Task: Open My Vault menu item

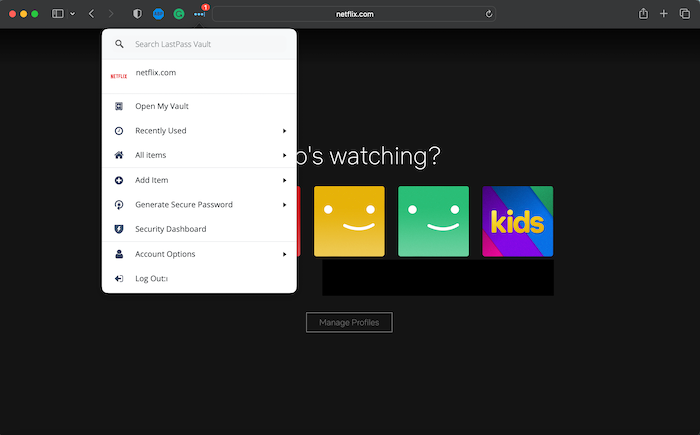Action: (199, 106)
